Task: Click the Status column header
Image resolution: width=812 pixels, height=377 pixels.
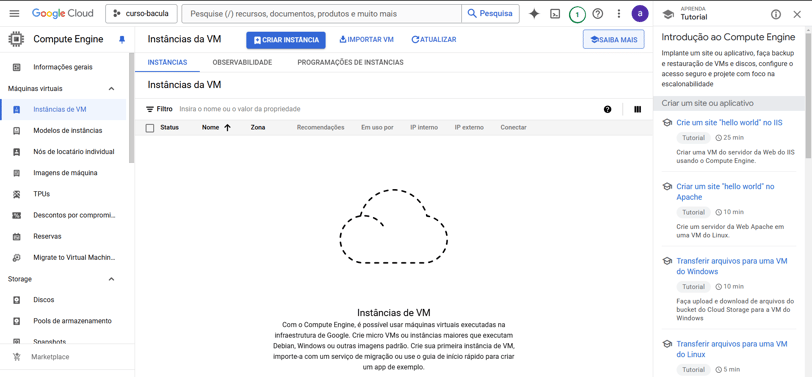Action: (x=169, y=127)
